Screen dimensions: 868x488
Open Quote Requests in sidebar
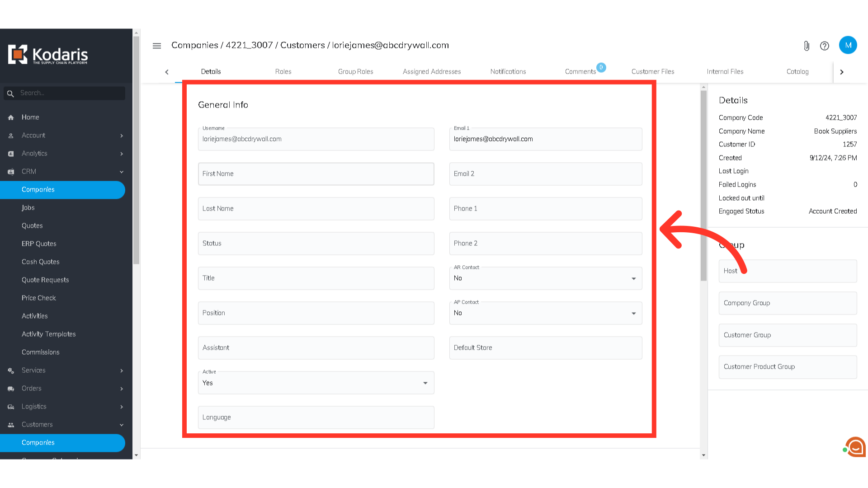pyautogui.click(x=45, y=280)
